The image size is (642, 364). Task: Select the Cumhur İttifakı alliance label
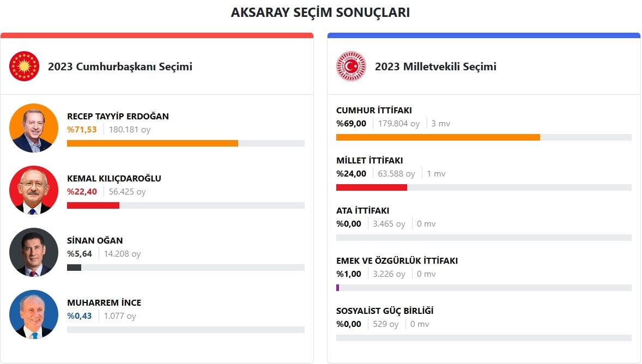tap(374, 111)
